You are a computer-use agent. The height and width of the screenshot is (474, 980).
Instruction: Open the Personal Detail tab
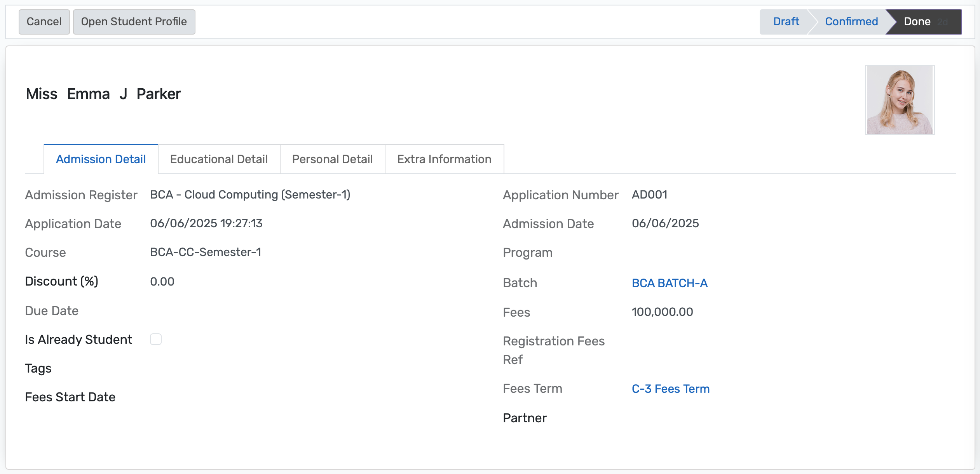[332, 159]
